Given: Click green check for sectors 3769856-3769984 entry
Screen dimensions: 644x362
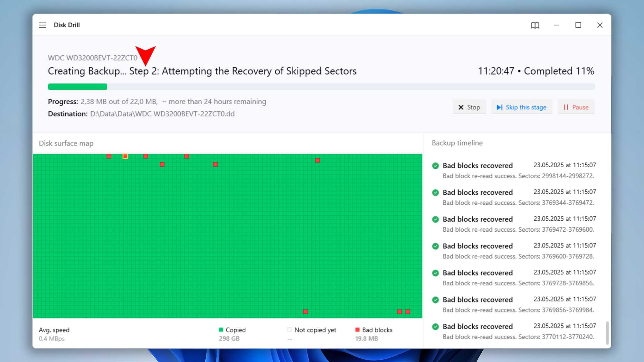Looking at the screenshot, I should 435,300.
